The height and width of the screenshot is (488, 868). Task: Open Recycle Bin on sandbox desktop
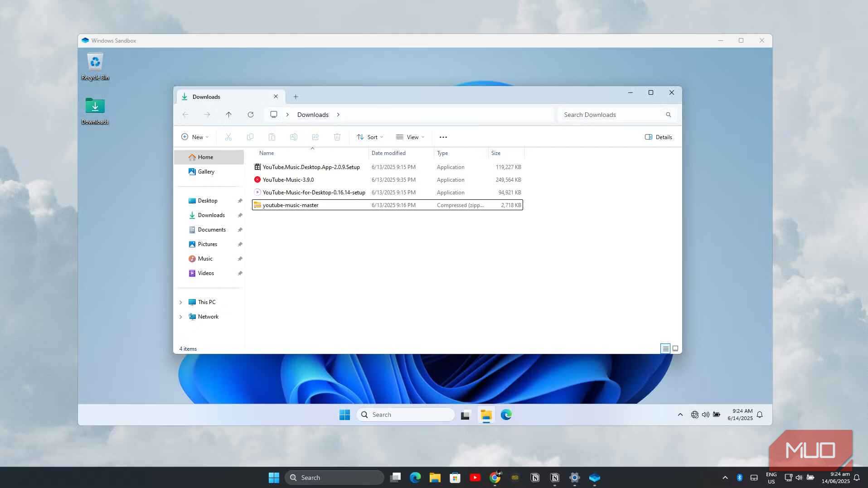[x=95, y=67]
